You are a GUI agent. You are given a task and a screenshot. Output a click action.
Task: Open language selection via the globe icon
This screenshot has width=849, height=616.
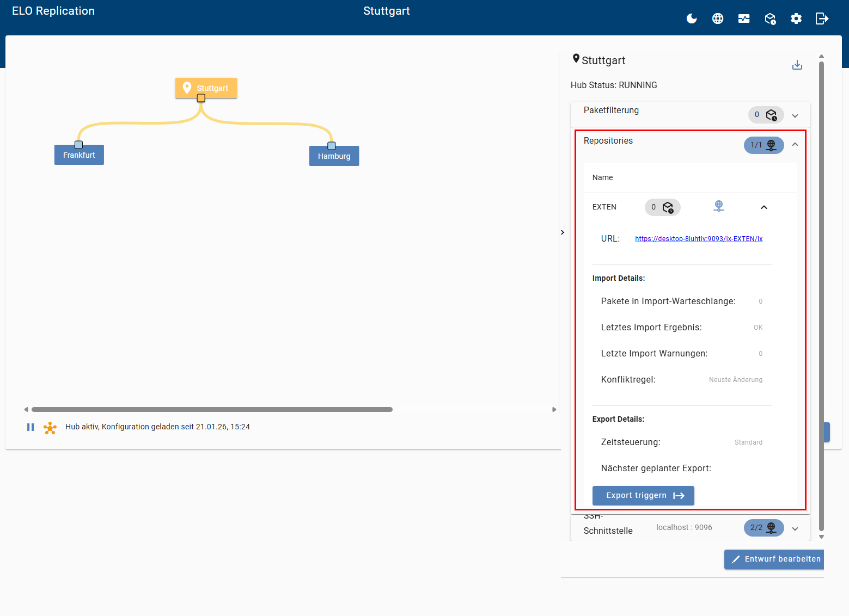[x=717, y=18]
